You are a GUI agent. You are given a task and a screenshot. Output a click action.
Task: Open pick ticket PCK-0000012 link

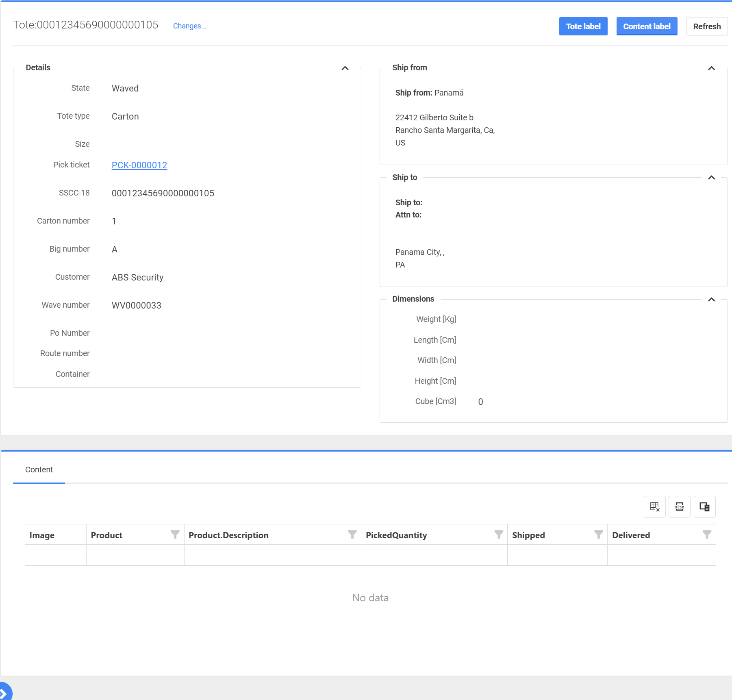pyautogui.click(x=139, y=165)
